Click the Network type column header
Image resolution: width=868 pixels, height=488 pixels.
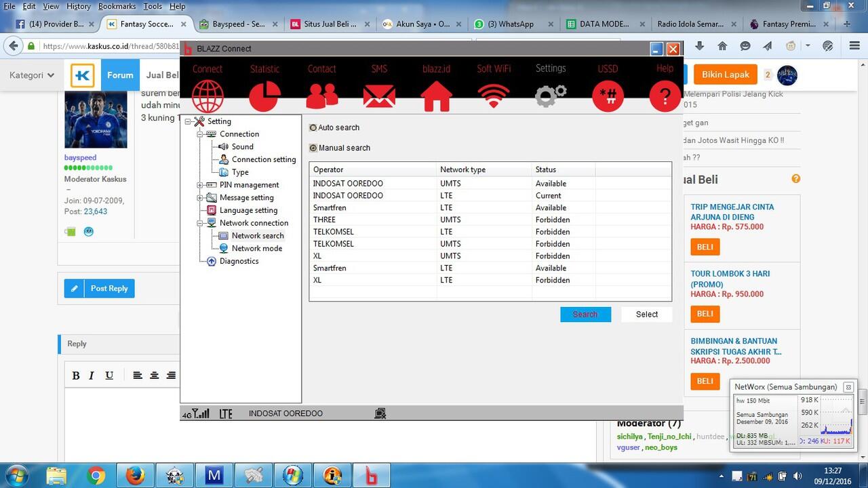484,169
